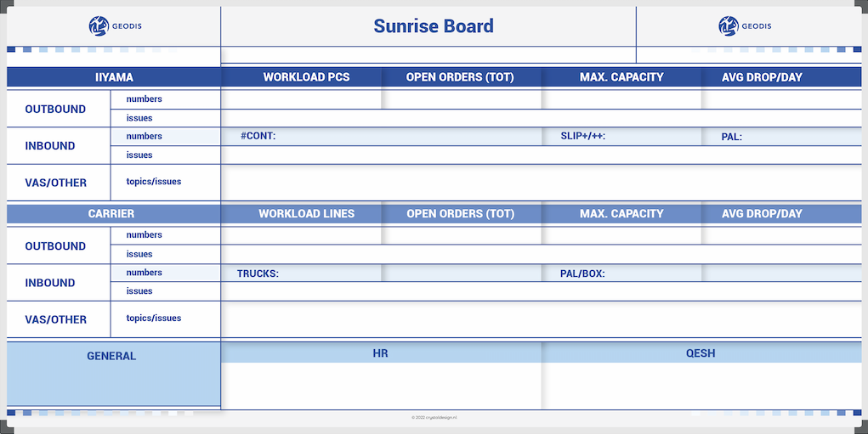Click topics/issues in CARRIER VAS/OTHER row
The width and height of the screenshot is (868, 434).
153,318
